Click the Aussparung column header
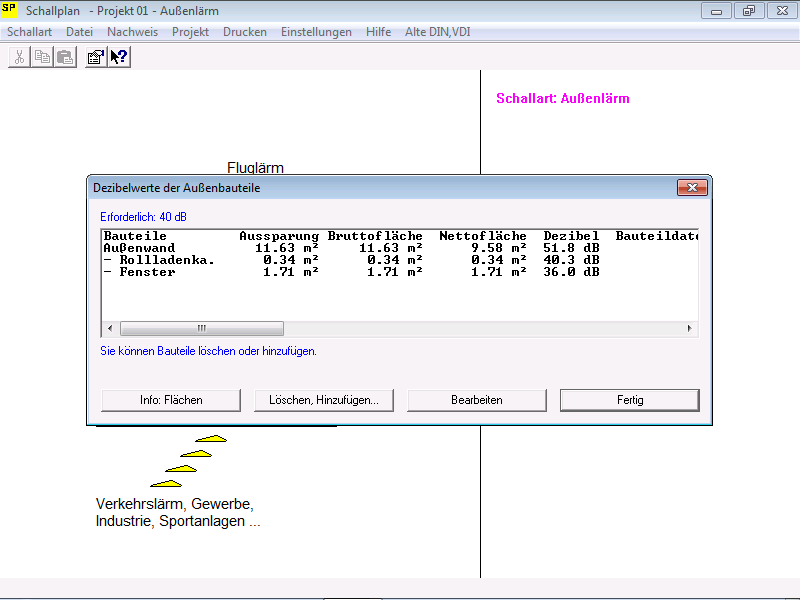Screen dimensions: 800x600 (x=279, y=236)
